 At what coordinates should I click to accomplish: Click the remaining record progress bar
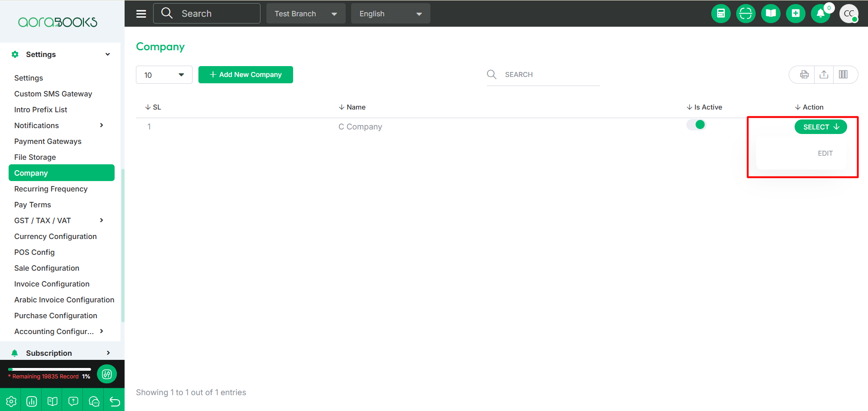(x=49, y=369)
